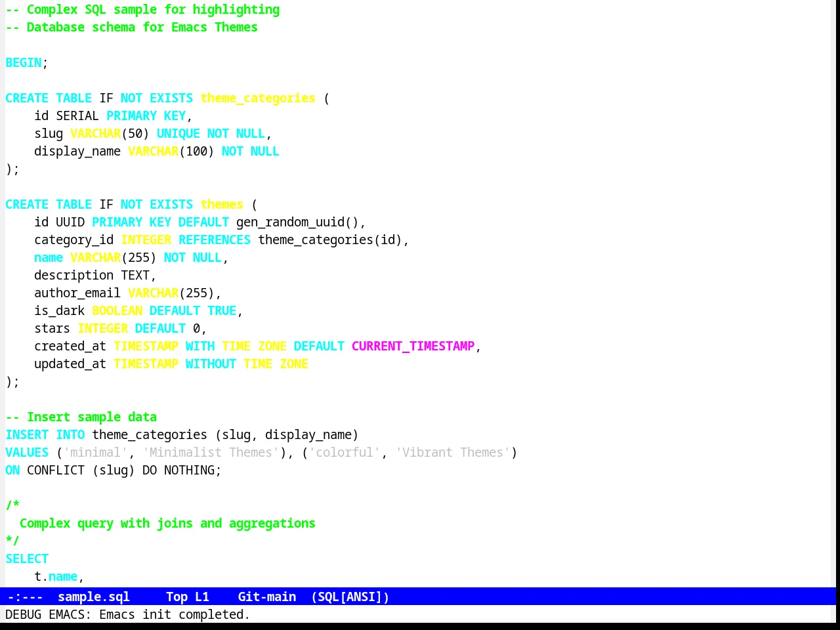Click BOOLEAN type in is_dark line
840x630 pixels.
click(117, 310)
